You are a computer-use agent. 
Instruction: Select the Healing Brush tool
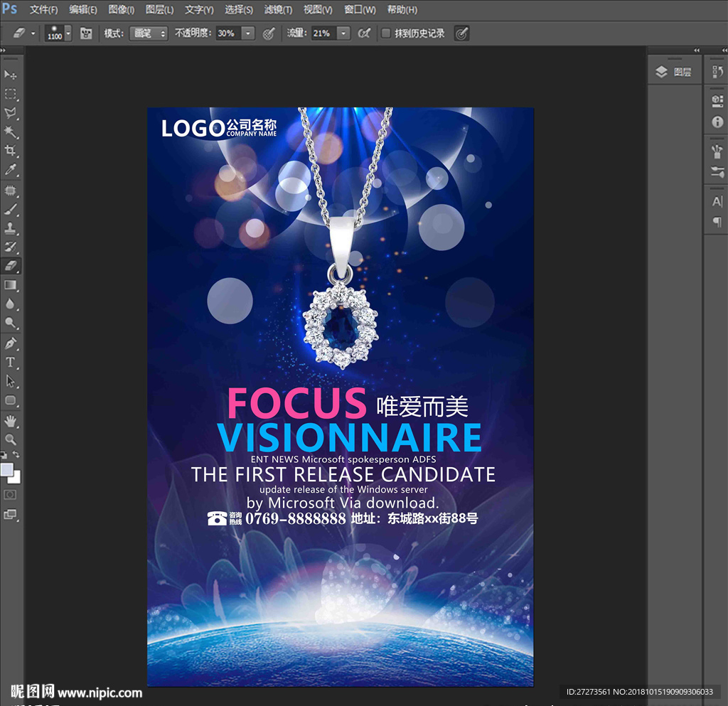pyautogui.click(x=10, y=191)
